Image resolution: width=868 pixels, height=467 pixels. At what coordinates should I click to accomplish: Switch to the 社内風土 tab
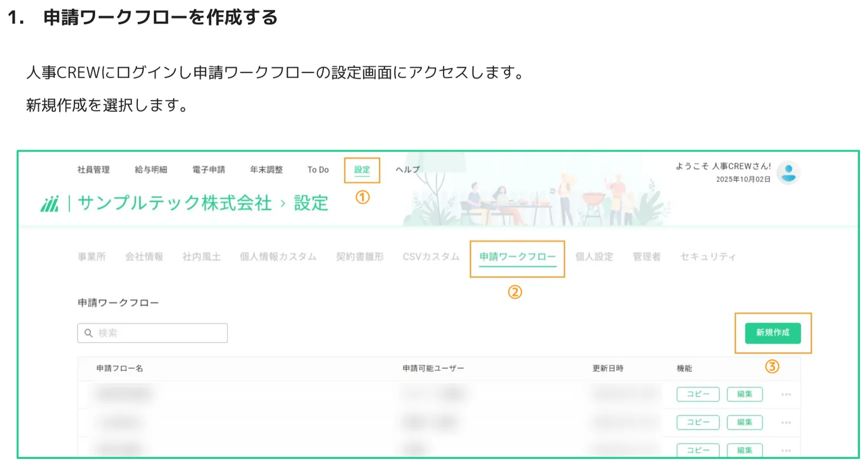click(201, 257)
